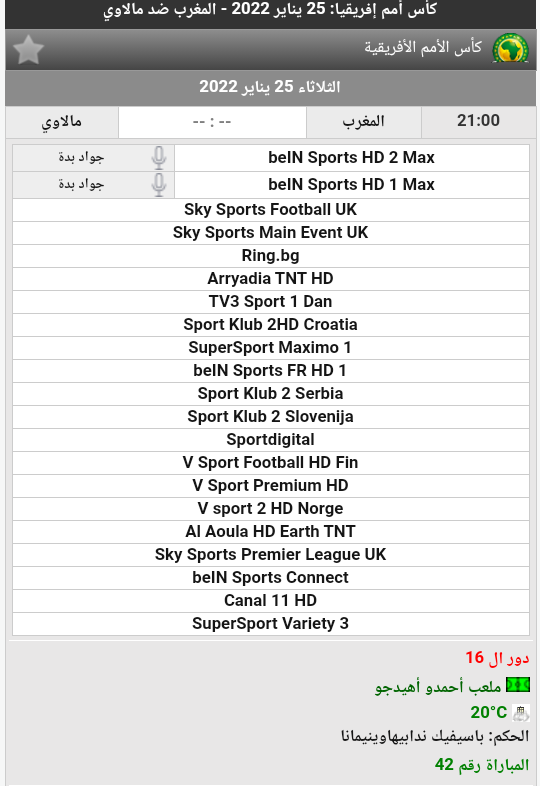The height and width of the screenshot is (786, 540).
Task: Click the ملعب أحمدو أهيدجو stadium text
Action: [x=438, y=686]
